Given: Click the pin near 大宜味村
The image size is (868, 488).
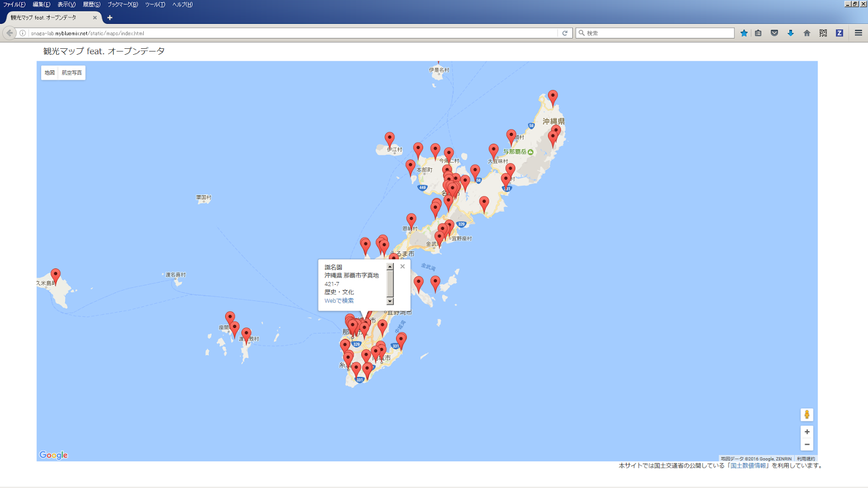Looking at the screenshot, I should click(x=493, y=152).
